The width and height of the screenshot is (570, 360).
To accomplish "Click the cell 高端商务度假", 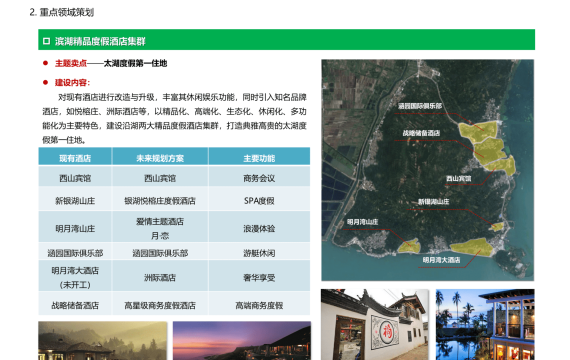I will tap(259, 305).
